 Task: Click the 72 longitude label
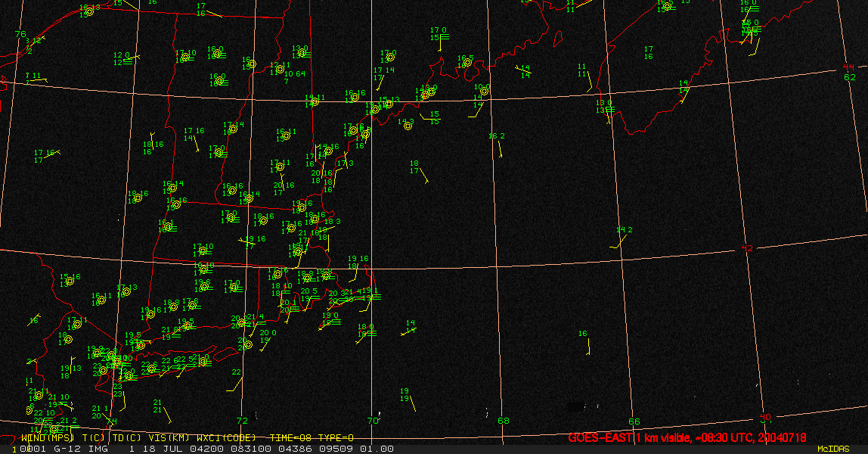coord(242,421)
